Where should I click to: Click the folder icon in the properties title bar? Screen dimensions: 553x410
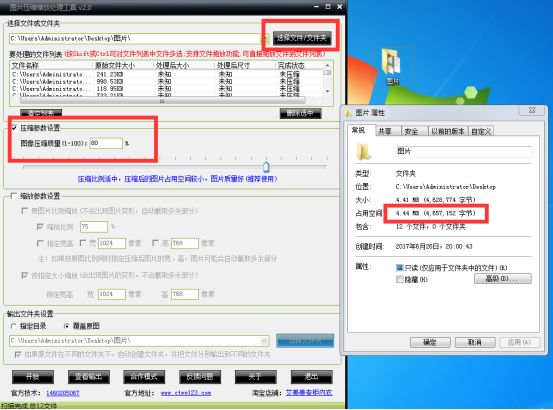tap(349, 113)
